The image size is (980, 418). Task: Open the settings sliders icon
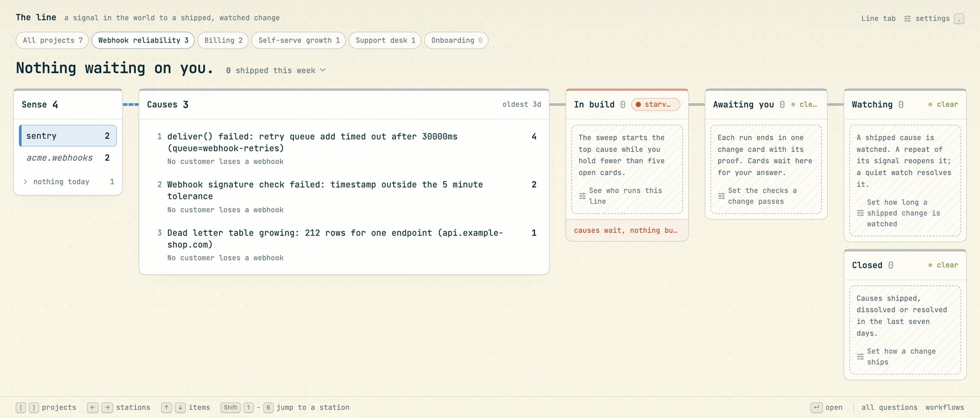click(x=907, y=19)
